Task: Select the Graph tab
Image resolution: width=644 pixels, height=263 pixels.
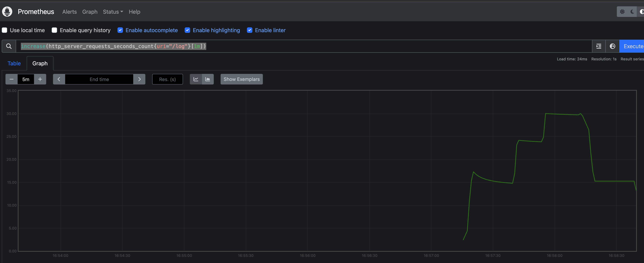Action: (x=40, y=63)
